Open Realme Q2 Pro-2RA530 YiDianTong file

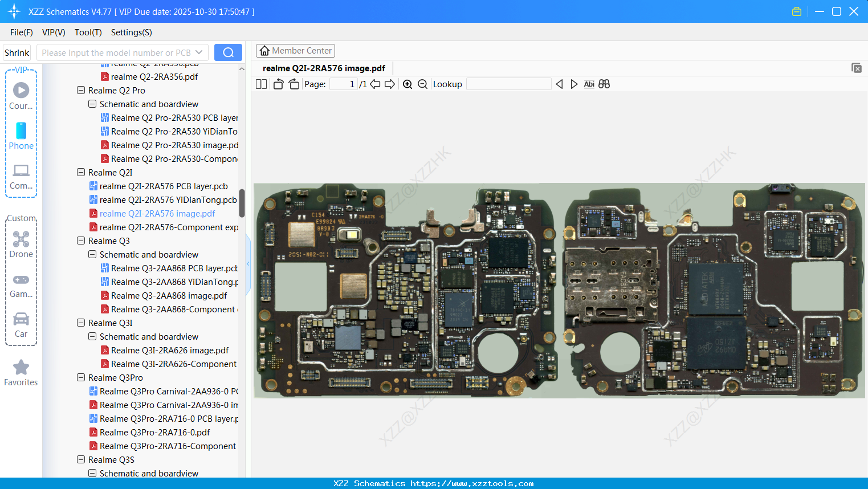pyautogui.click(x=170, y=132)
